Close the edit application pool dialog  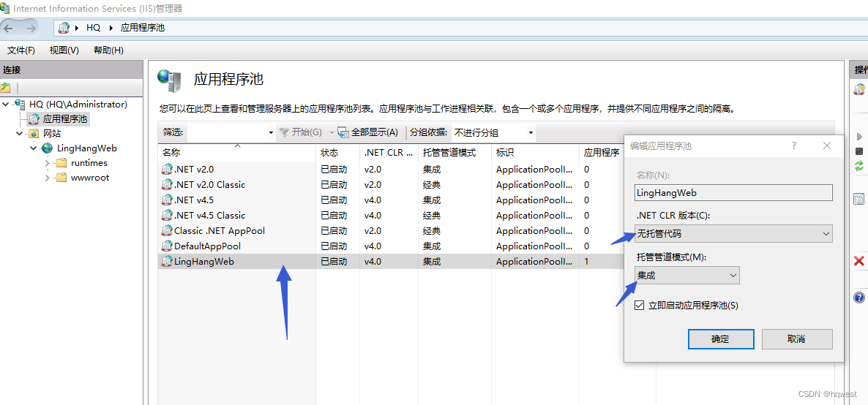click(827, 145)
